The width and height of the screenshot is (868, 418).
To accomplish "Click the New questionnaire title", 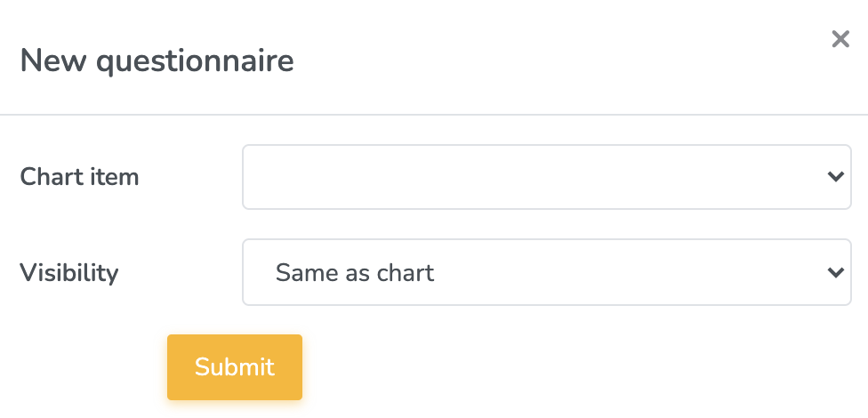I will (157, 61).
